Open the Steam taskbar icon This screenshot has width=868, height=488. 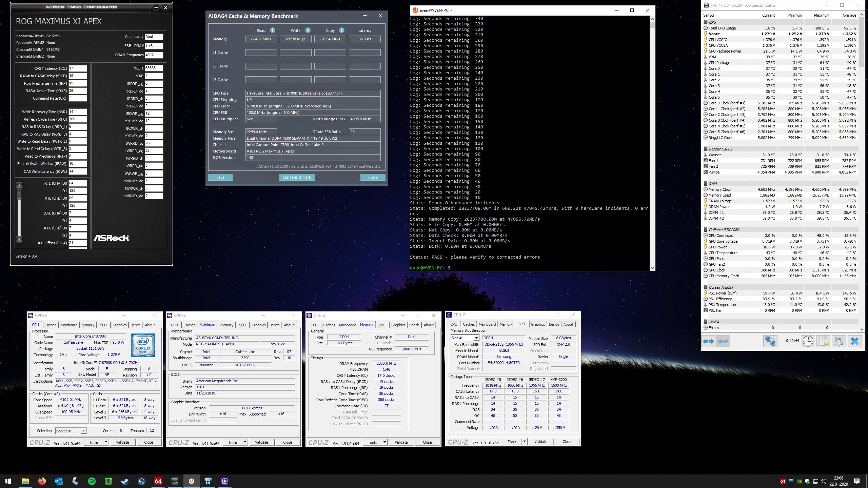(125, 481)
